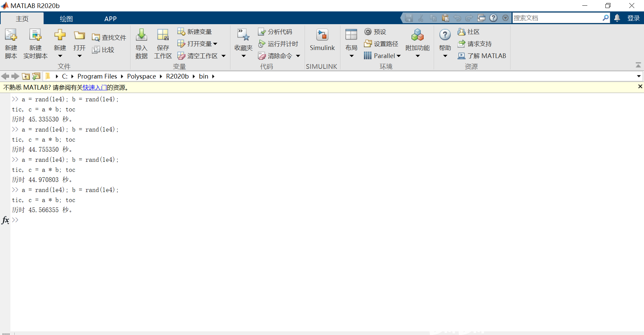Screen dimensions: 644x335
Task: Click 请求支持 (Request Support)
Action: pos(475,44)
